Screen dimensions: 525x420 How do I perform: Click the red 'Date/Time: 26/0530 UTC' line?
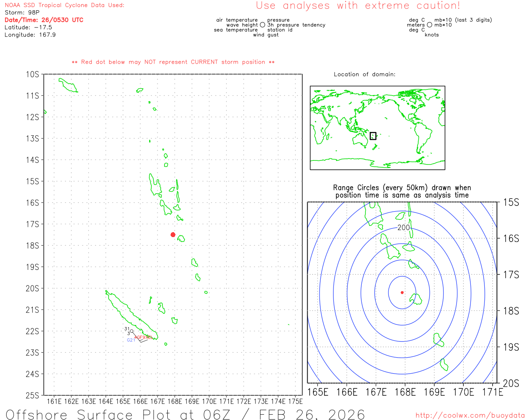tap(44, 20)
